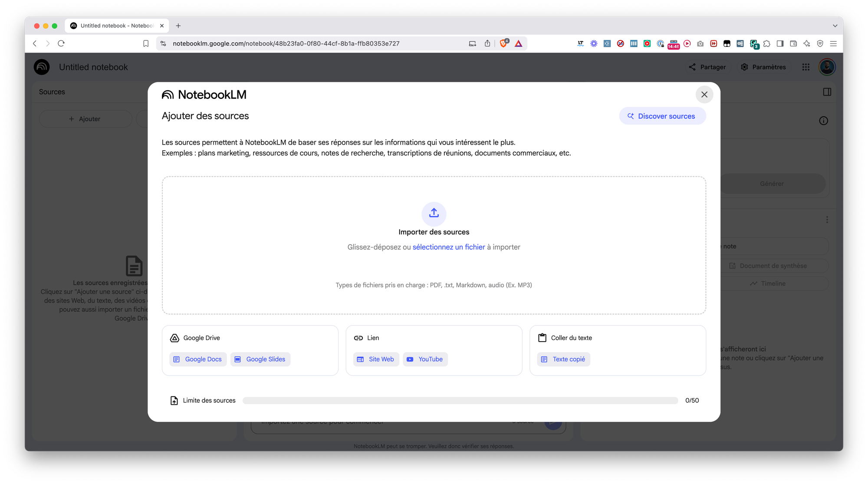Reload the page
868x484 pixels.
61,43
